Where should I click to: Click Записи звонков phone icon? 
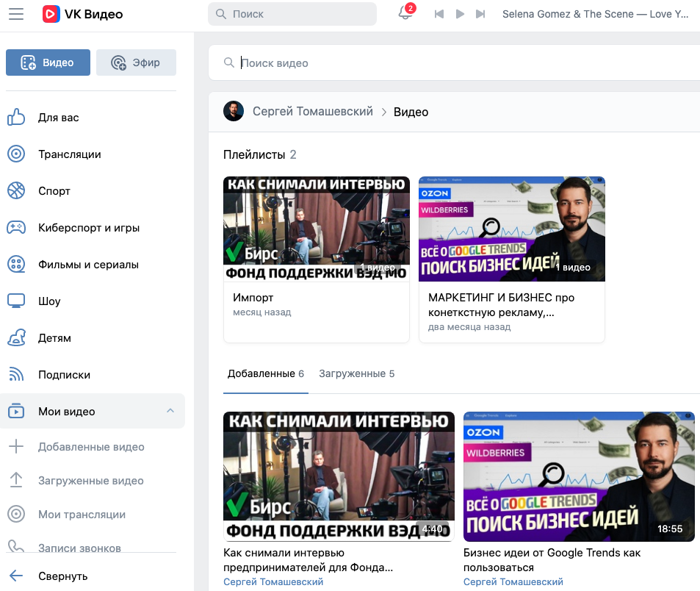[16, 546]
